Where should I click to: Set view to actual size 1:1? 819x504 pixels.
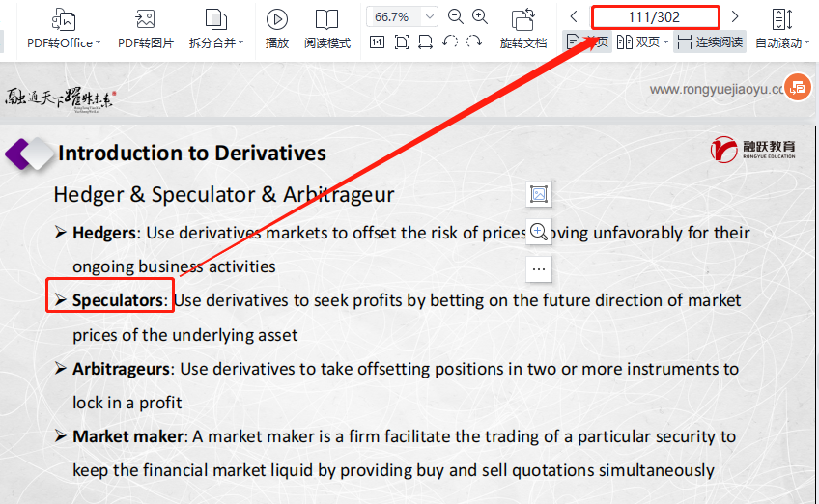[x=377, y=42]
